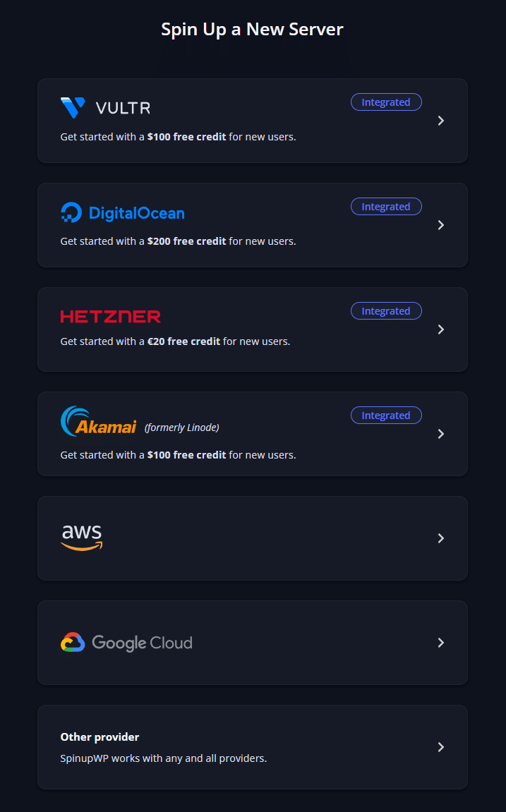Click the Integrated badge on Akamai
Screen dimensions: 506x812
coord(386,416)
